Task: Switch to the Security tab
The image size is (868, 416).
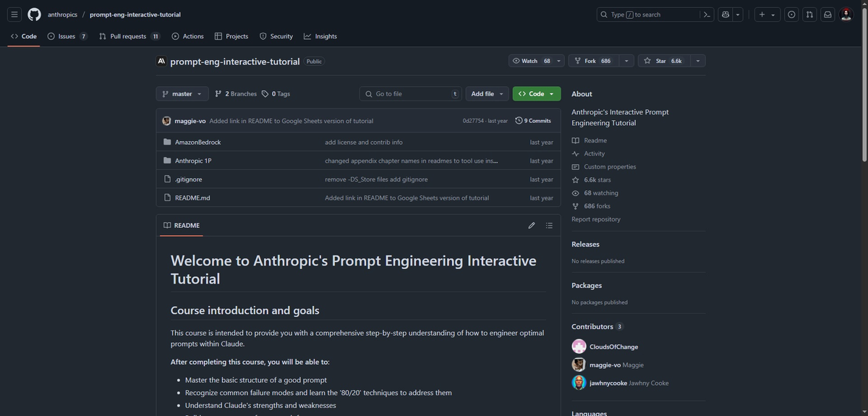Action: (x=276, y=36)
